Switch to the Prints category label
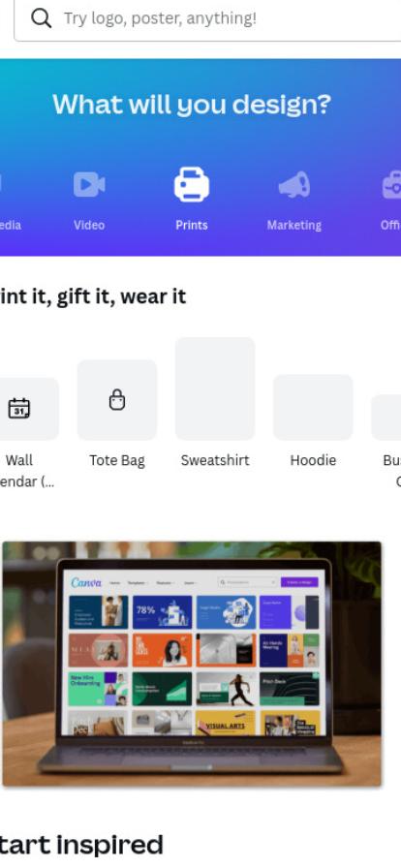This screenshot has height=868, width=401. [x=192, y=225]
